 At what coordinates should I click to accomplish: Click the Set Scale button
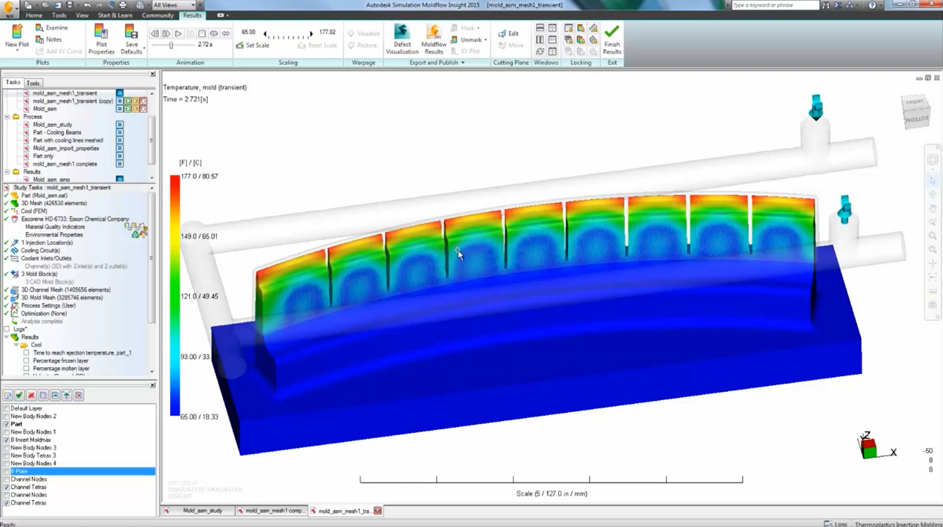[253, 45]
